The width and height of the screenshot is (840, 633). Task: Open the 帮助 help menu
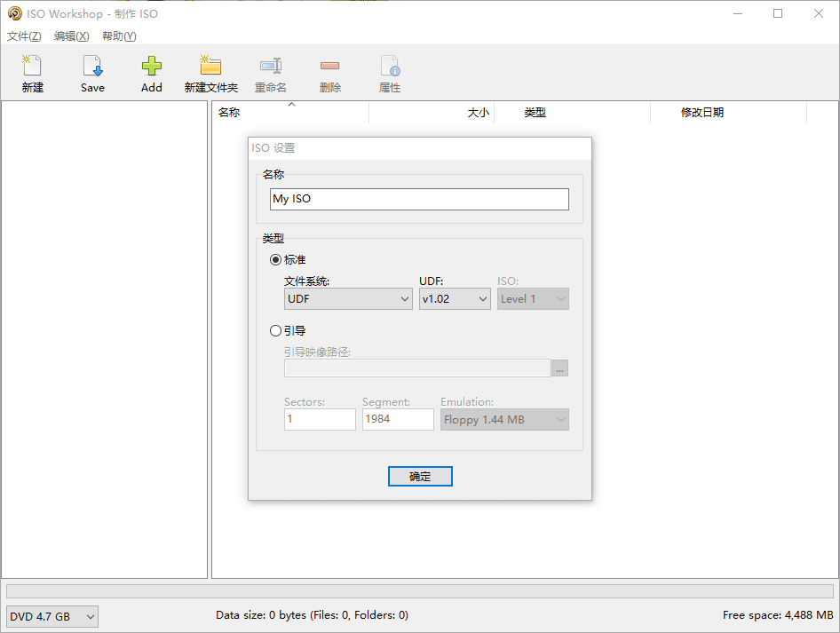[x=118, y=36]
